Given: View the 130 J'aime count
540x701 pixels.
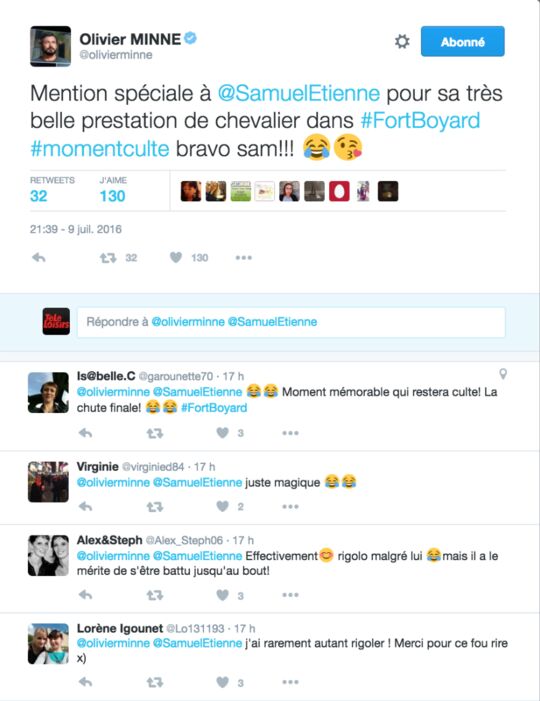Looking at the screenshot, I should click(112, 196).
